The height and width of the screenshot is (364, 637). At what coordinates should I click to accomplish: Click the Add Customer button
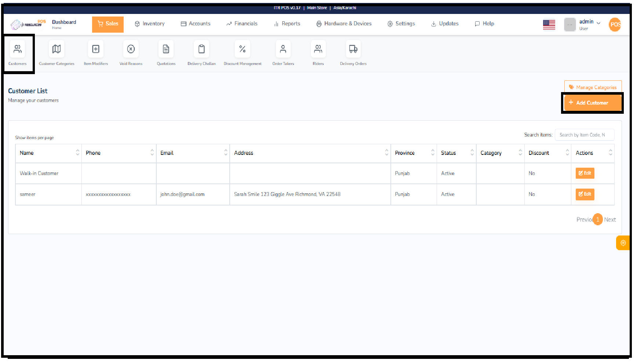click(592, 103)
